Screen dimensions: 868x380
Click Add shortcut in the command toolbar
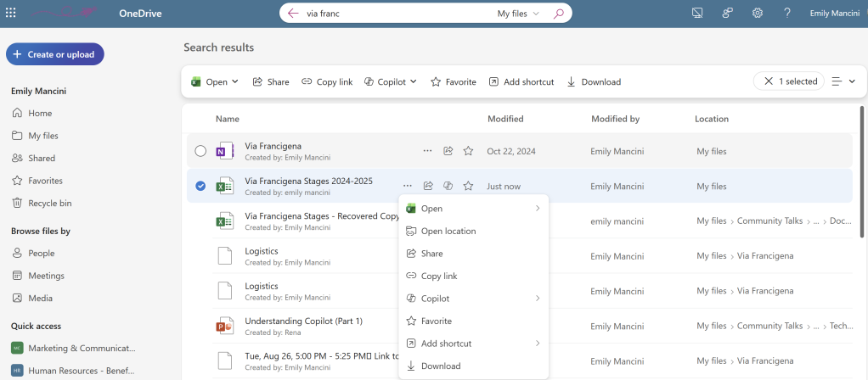tap(521, 81)
